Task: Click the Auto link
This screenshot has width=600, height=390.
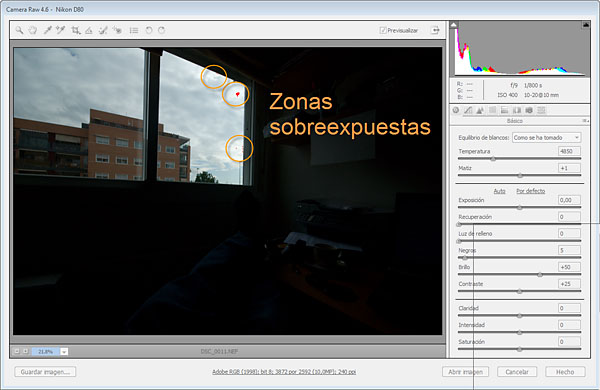Action: pos(499,191)
